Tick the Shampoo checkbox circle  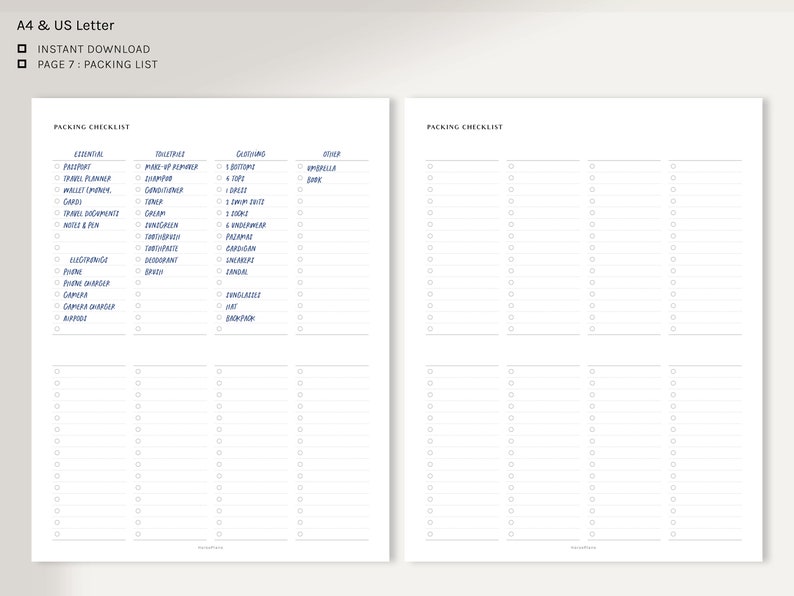pos(138,178)
